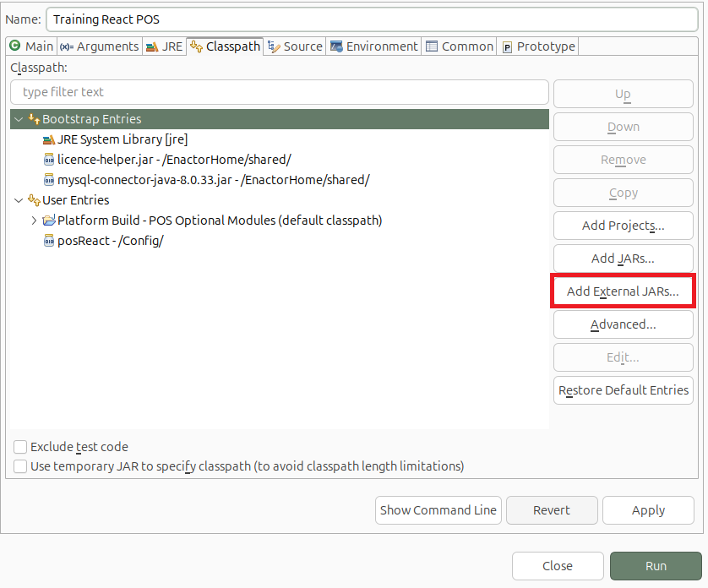
Task: Expand Platform Build - POS Optional Modules
Action: 33,220
